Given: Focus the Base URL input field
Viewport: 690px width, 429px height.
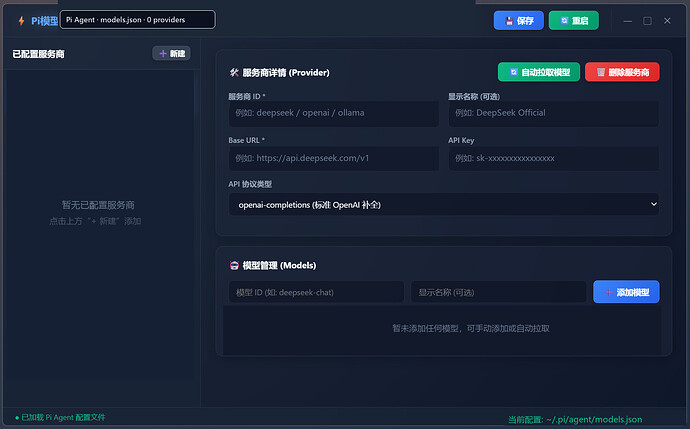Looking at the screenshot, I should coord(334,158).
